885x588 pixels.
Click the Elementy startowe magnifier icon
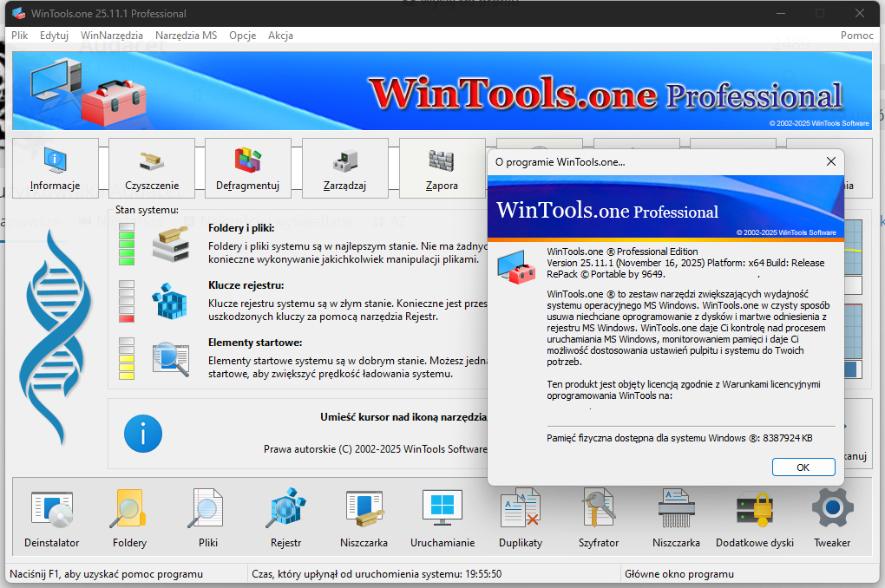[x=170, y=359]
